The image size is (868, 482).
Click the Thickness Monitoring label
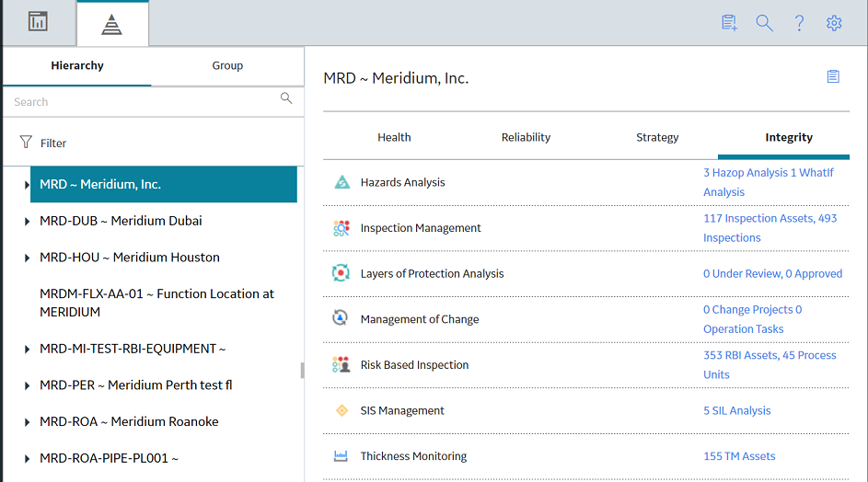pos(413,456)
